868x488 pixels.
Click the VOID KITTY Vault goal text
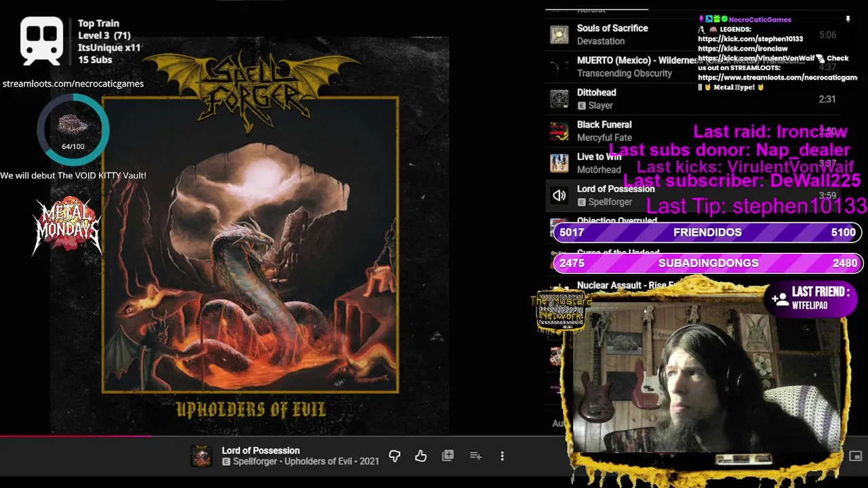[x=73, y=176]
